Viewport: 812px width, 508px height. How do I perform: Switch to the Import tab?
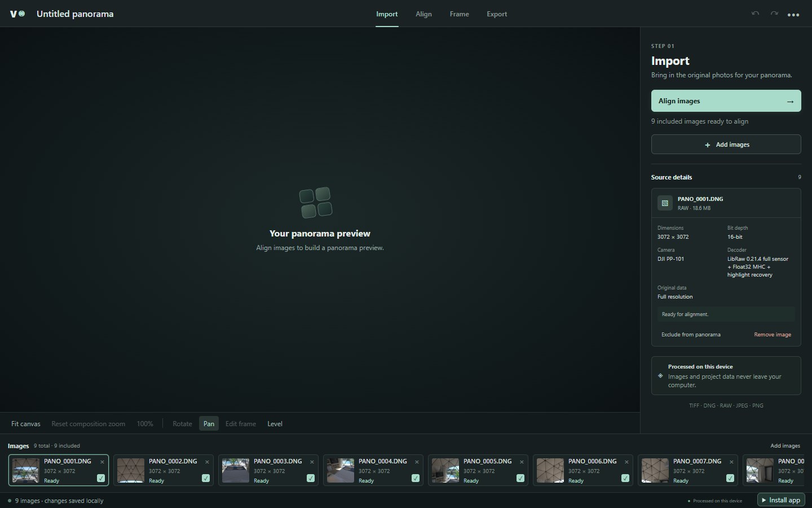[x=387, y=14]
